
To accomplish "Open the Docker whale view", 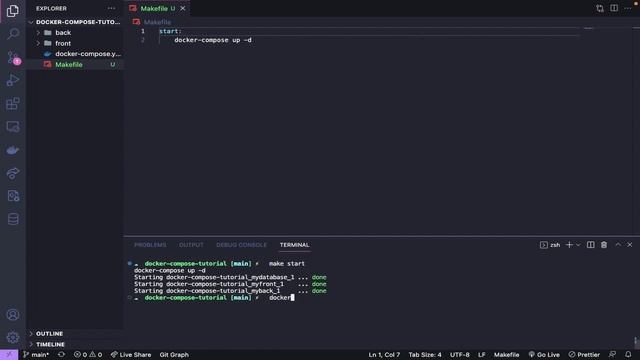I will pyautogui.click(x=13, y=150).
